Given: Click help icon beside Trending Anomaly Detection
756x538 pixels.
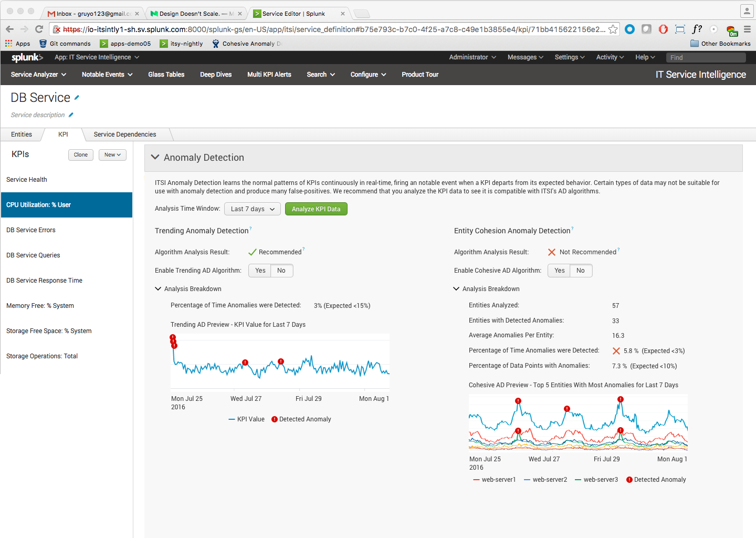Looking at the screenshot, I should [250, 228].
